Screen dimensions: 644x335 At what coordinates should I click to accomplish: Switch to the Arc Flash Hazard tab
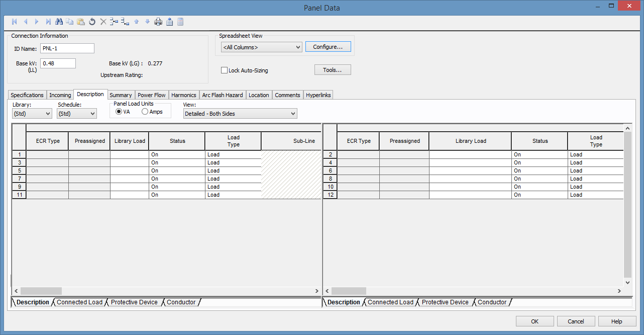coord(222,95)
